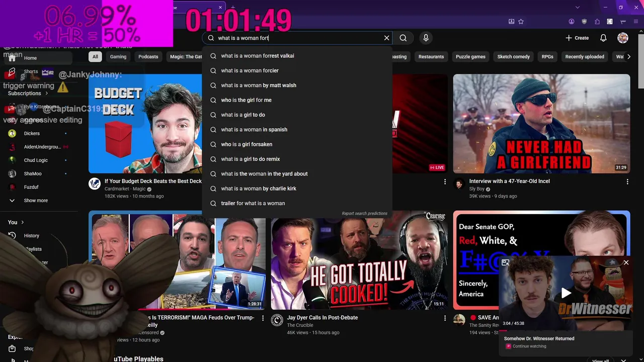Click Report search predictions link
This screenshot has height=362, width=644.
364,214
